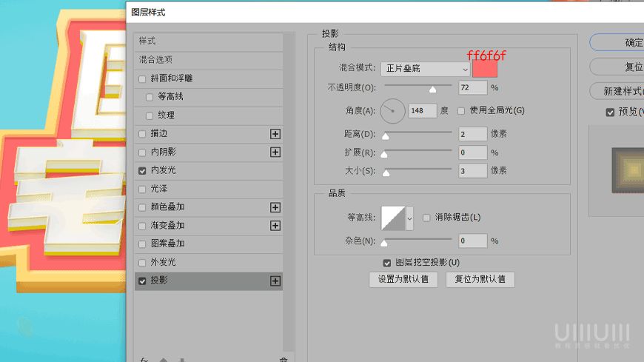Click the 距离 value field showing 2
The image size is (644, 362).
(x=473, y=135)
